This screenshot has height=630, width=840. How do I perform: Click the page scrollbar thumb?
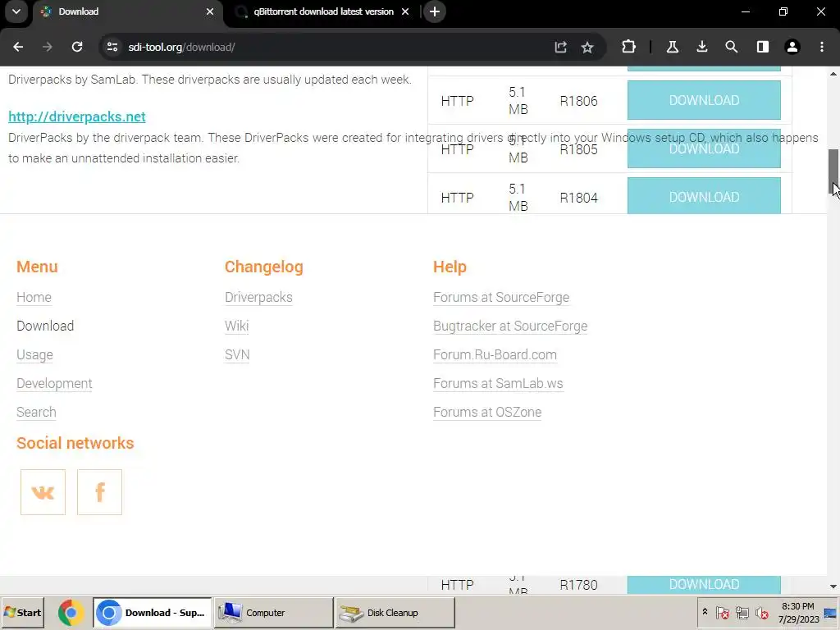click(833, 172)
